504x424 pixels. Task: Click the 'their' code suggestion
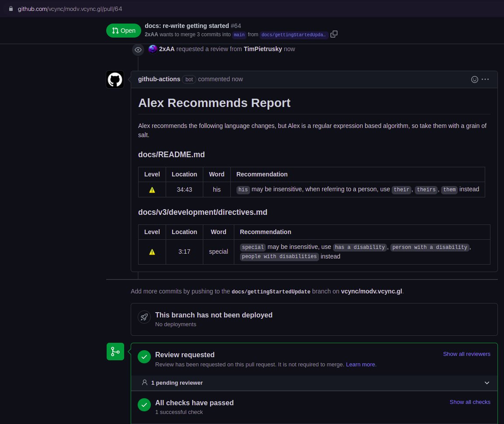point(401,190)
